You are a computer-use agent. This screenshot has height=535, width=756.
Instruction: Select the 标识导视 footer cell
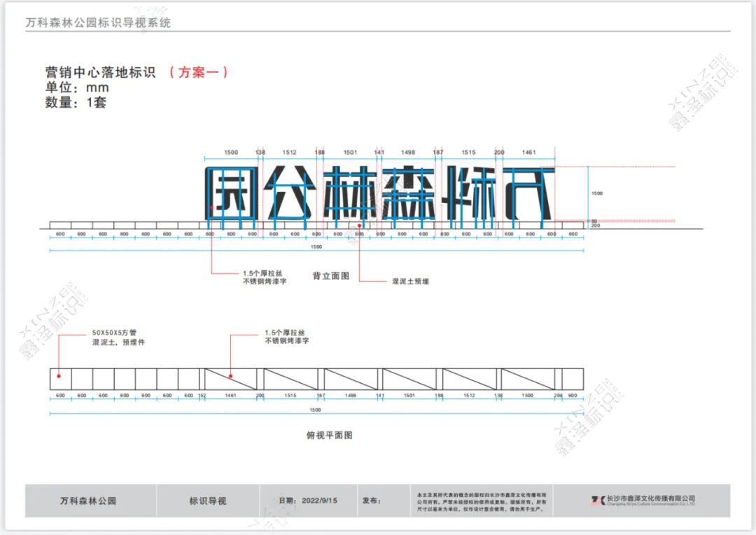pyautogui.click(x=208, y=501)
